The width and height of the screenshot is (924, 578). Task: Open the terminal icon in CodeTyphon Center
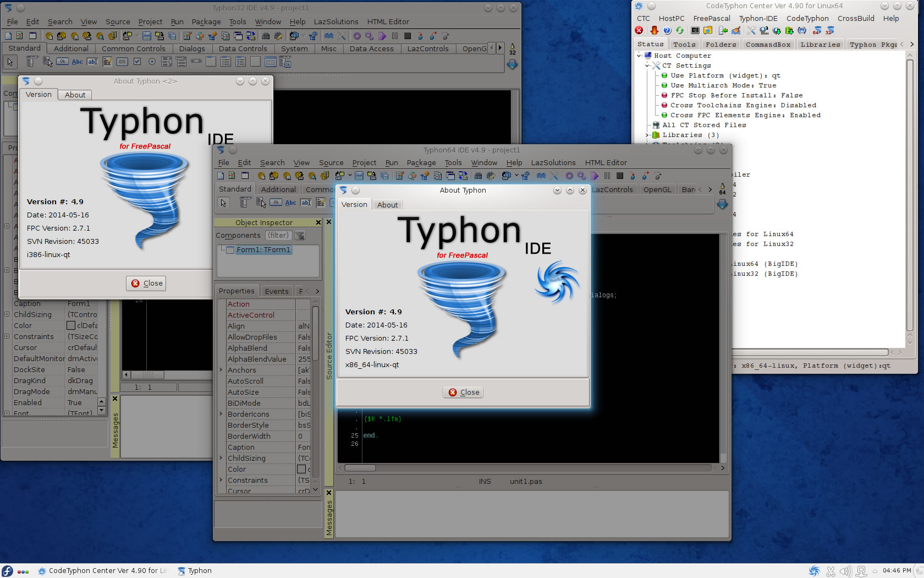[695, 30]
